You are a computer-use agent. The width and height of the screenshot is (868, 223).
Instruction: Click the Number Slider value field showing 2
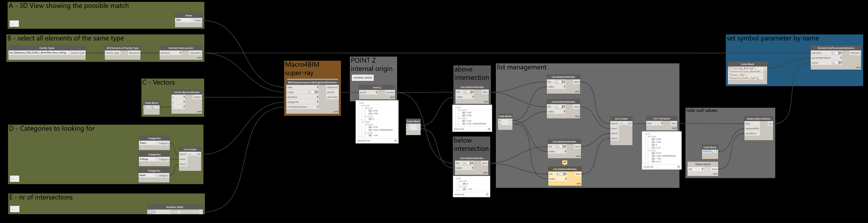tap(162, 212)
